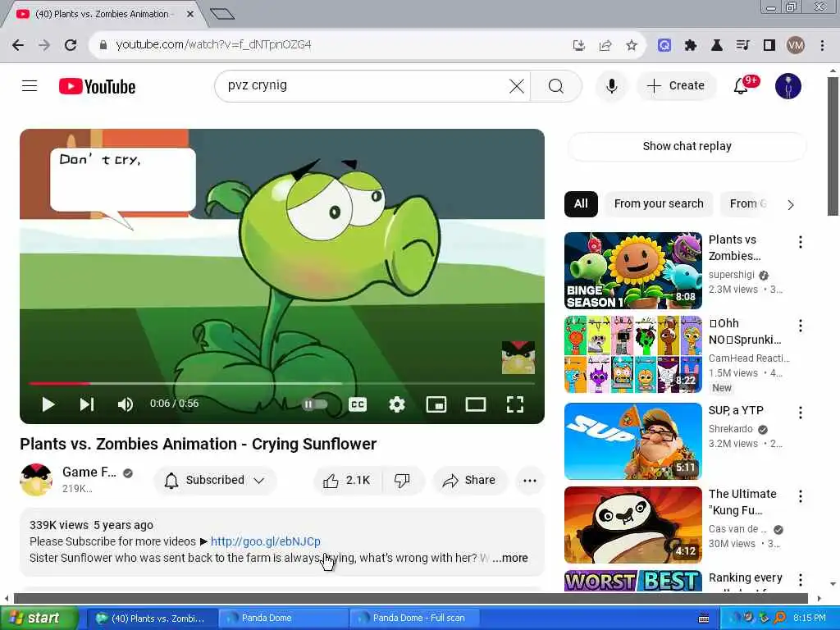Switch to Panda Dome taskbar window
Screen dimensions: 840x630
tap(282, 619)
